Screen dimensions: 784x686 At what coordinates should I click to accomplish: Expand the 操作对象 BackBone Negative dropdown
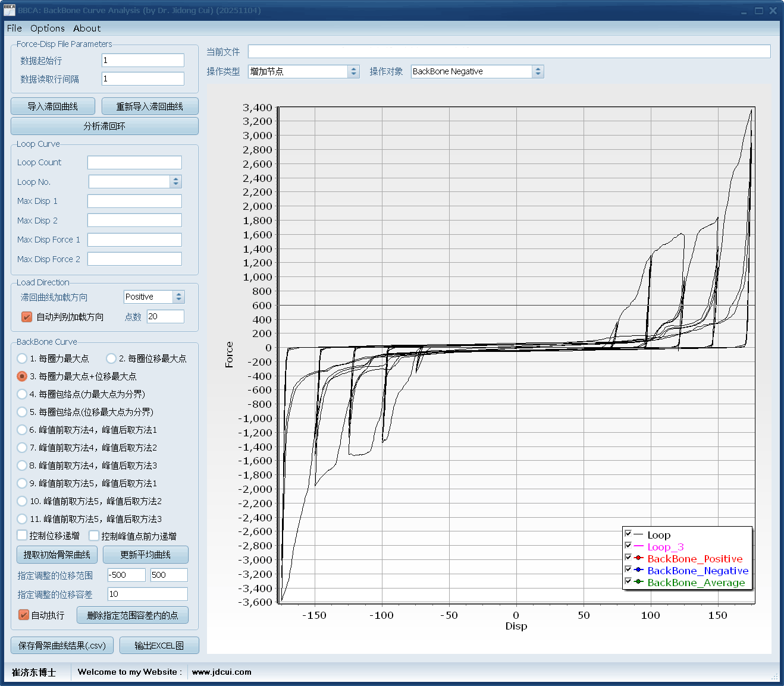point(538,71)
